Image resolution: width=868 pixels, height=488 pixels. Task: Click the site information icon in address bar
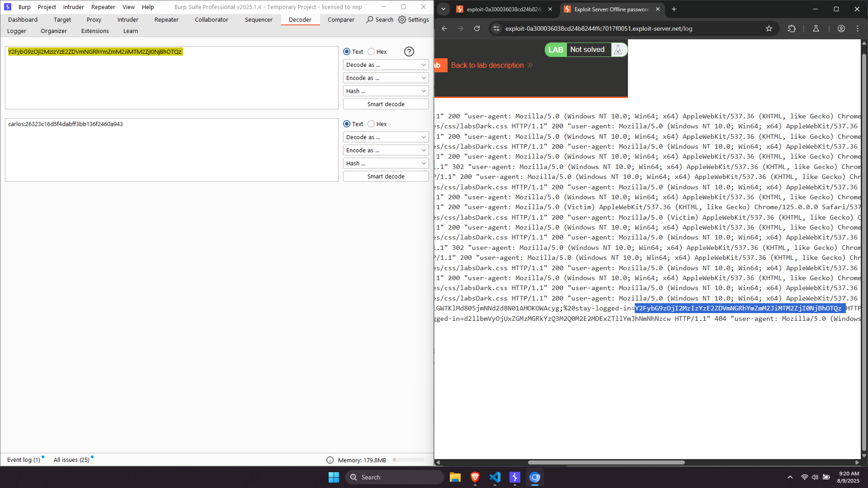point(496,28)
